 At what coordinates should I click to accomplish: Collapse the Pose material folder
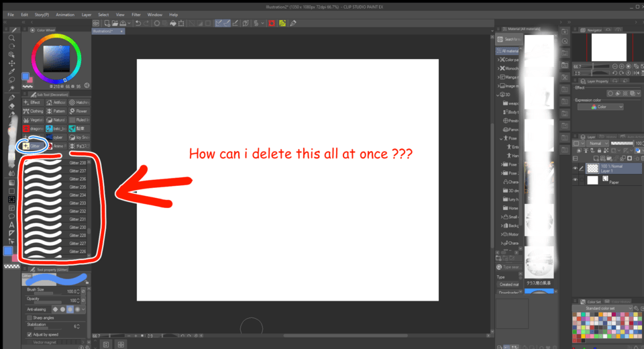coord(502,138)
